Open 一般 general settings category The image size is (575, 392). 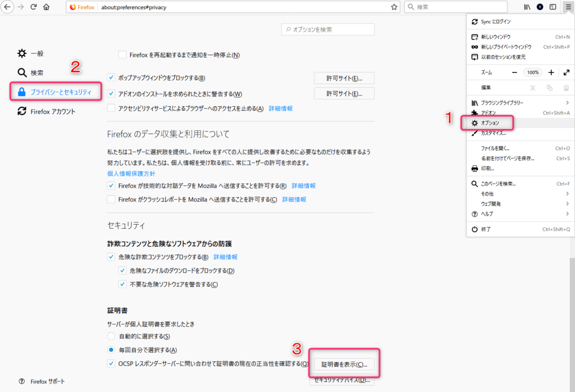(30, 53)
